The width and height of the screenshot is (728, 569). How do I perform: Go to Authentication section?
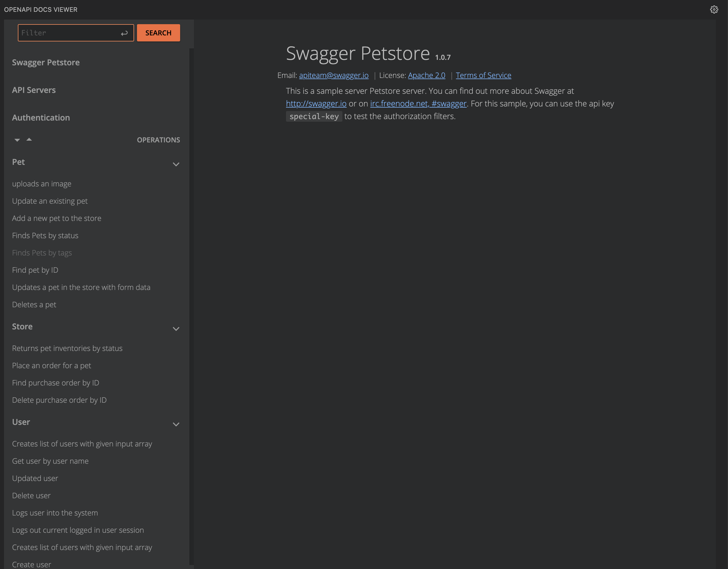tap(41, 118)
